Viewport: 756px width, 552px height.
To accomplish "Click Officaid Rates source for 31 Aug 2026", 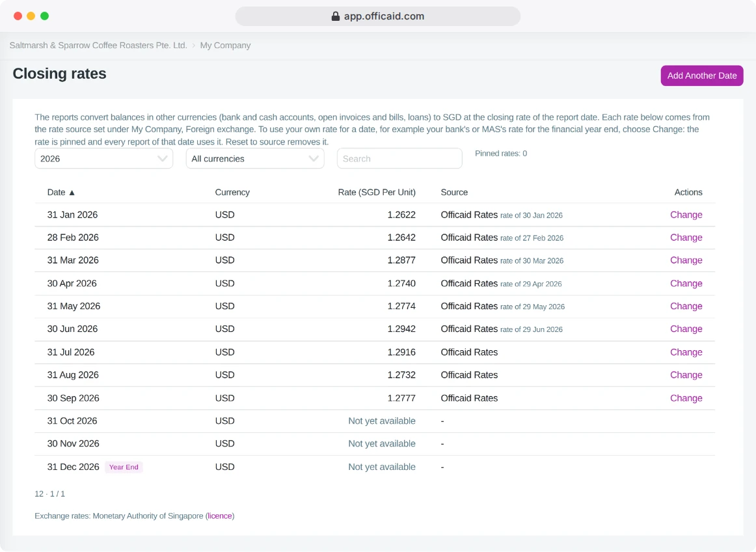I will (469, 375).
